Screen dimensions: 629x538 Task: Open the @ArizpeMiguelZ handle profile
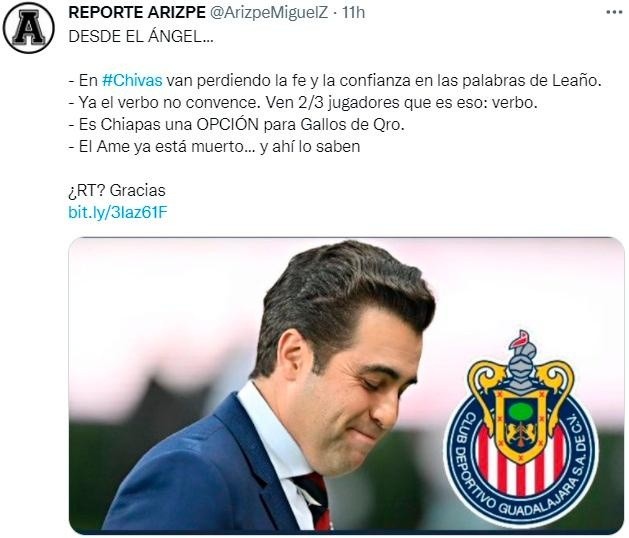[269, 12]
